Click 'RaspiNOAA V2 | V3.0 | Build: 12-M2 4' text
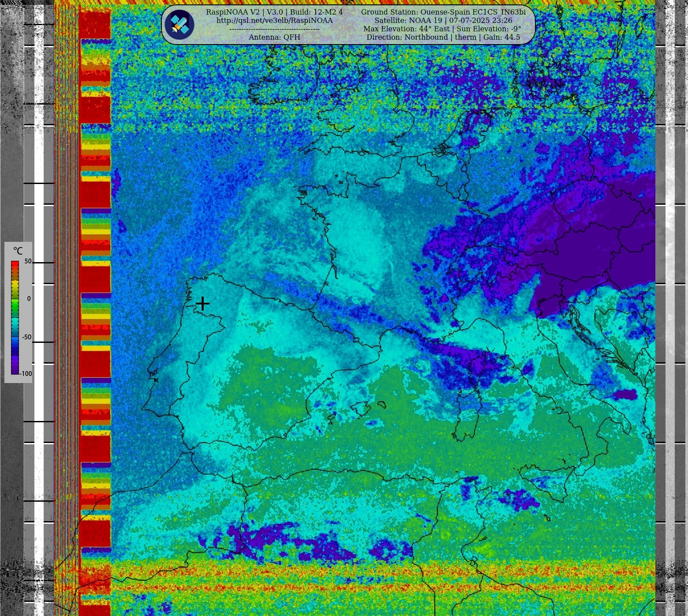Screen dimensions: 688x616 coord(274,12)
